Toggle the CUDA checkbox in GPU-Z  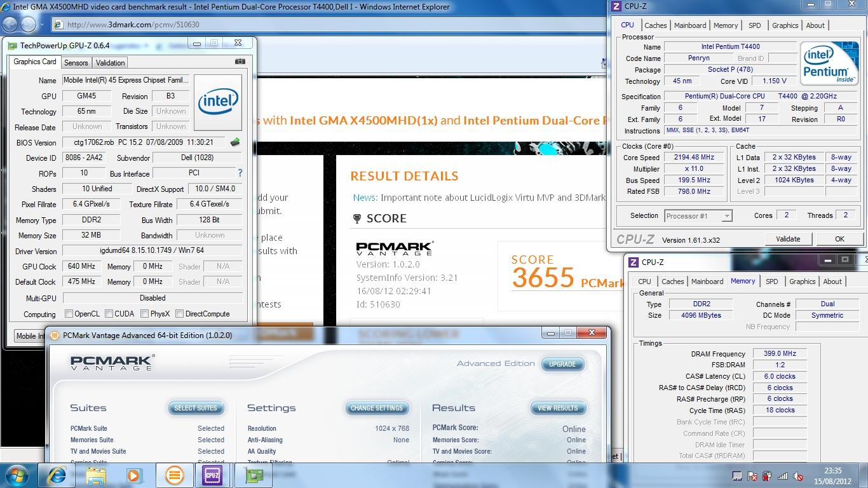[109, 313]
